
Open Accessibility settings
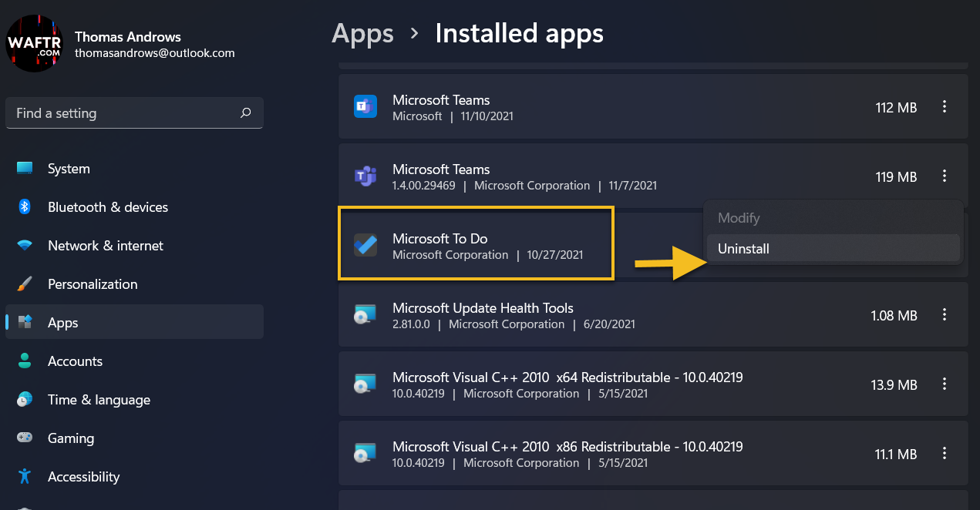pos(134,477)
